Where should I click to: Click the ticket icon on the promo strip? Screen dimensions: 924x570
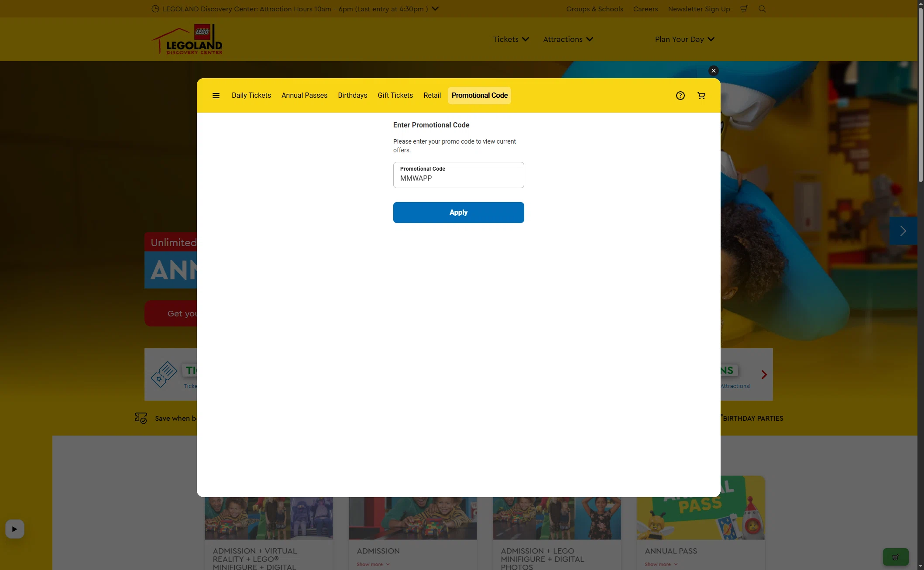coord(164,374)
